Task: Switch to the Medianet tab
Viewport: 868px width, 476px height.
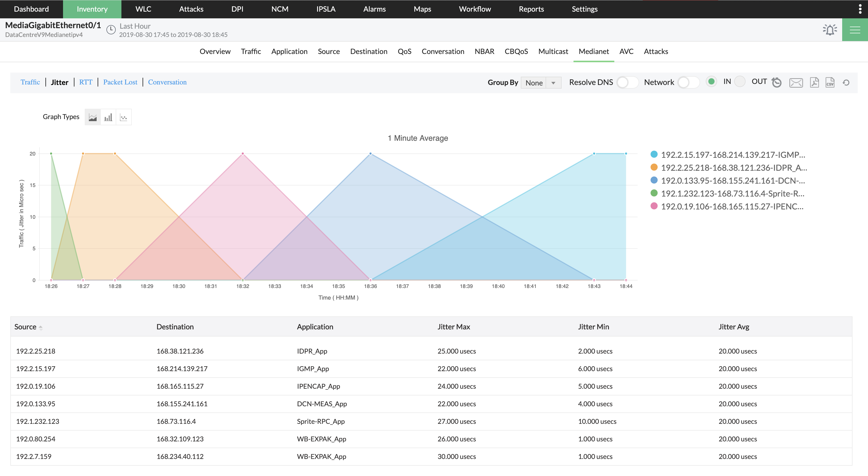Action: (x=594, y=51)
